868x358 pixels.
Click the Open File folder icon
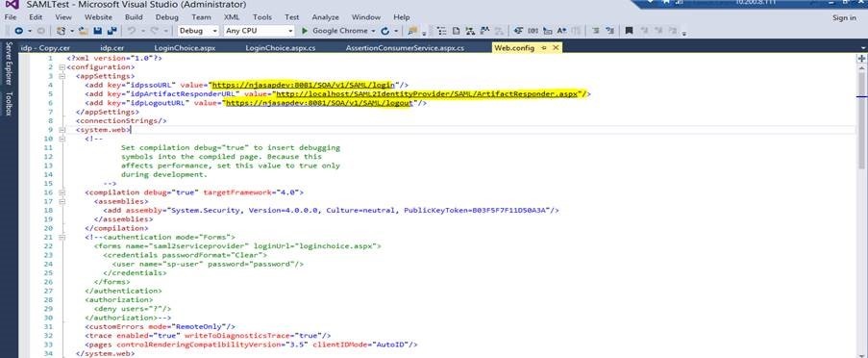(85, 31)
